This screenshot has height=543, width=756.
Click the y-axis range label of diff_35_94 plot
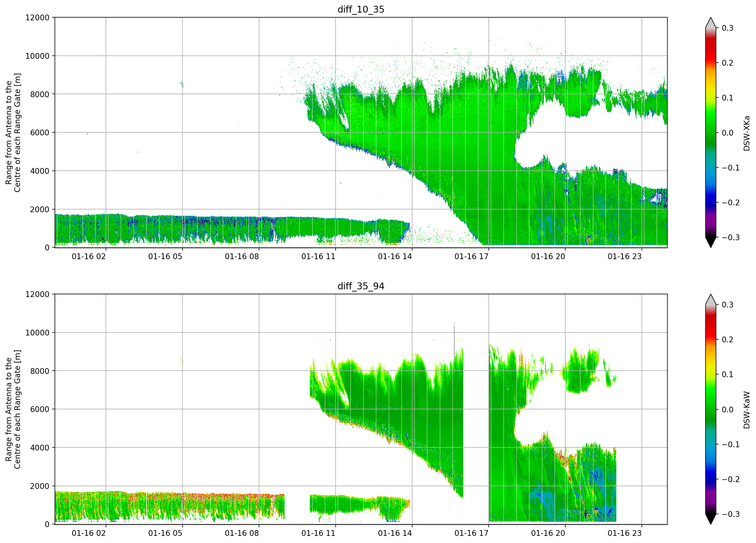point(13,409)
